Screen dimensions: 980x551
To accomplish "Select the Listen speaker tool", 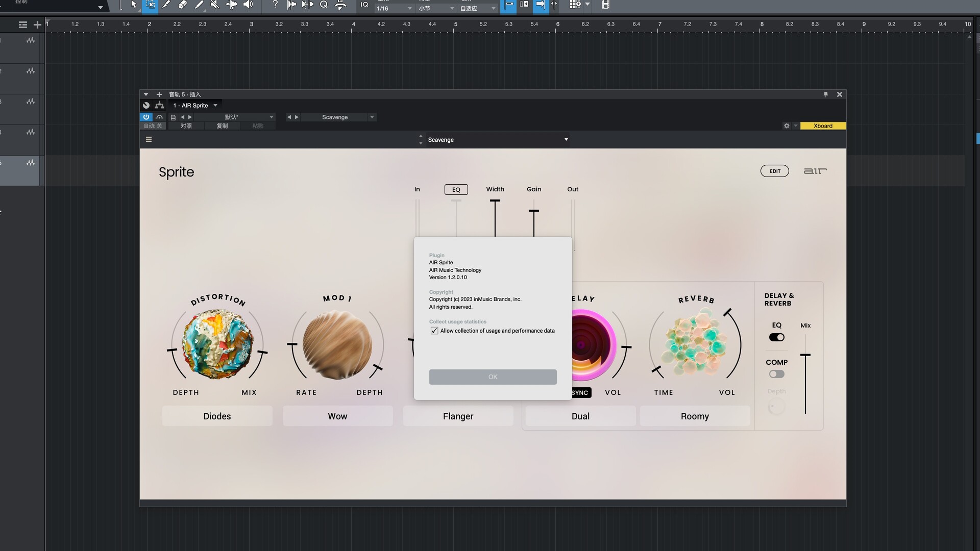I will 248,5.
